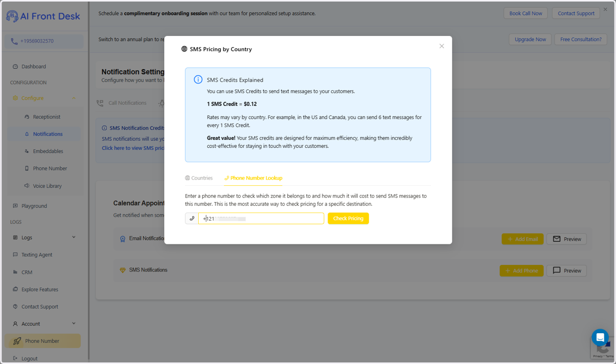Click the Add Phone button
This screenshot has height=364, width=616.
point(522,271)
